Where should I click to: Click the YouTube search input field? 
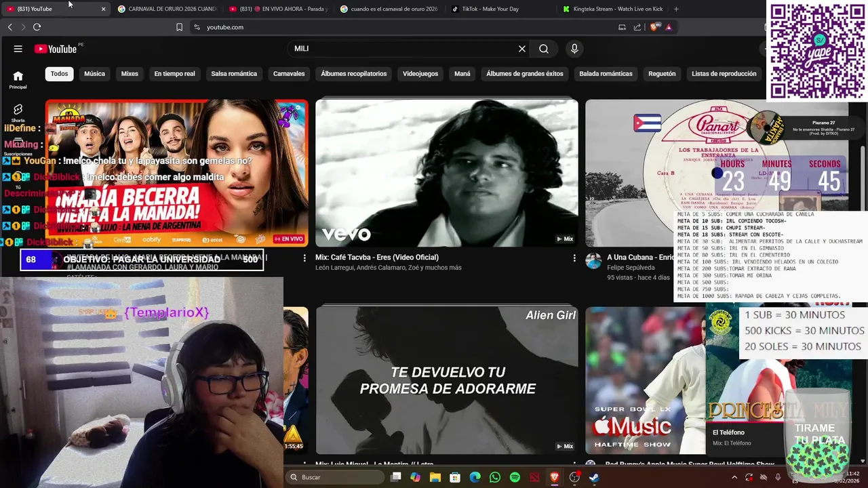(x=403, y=49)
